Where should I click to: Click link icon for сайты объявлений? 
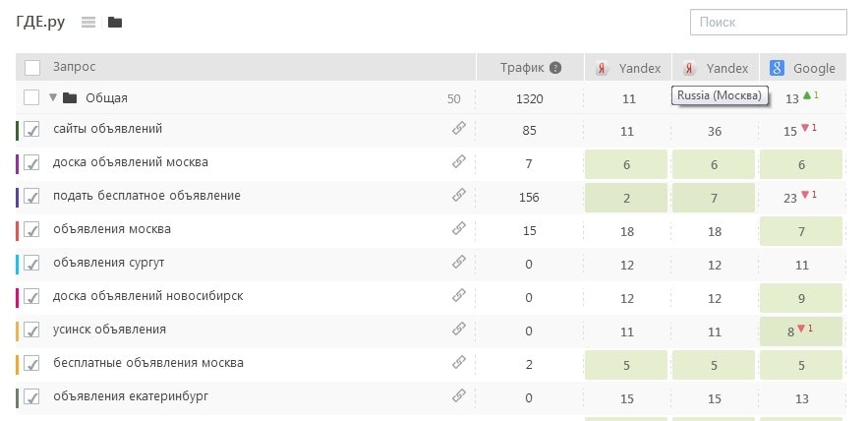pos(458,128)
